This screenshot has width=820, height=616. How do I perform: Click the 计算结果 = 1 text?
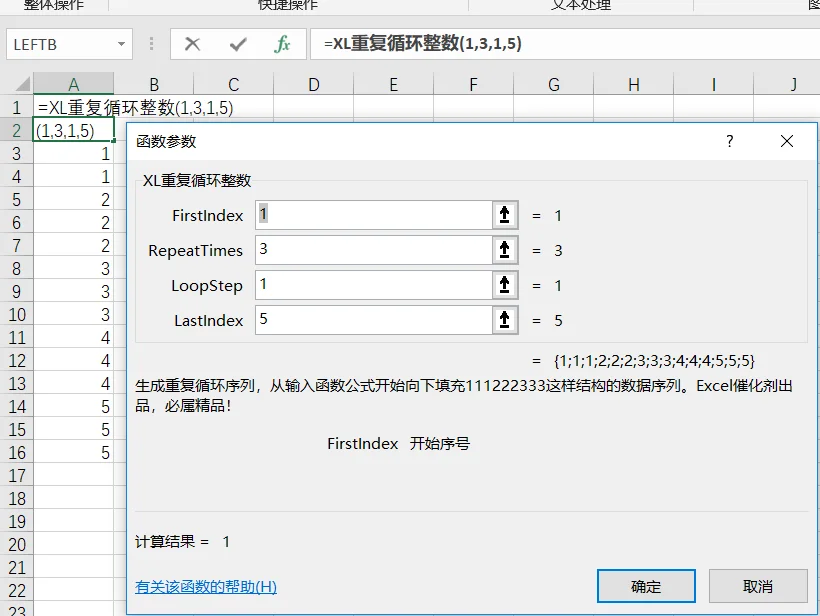point(182,542)
